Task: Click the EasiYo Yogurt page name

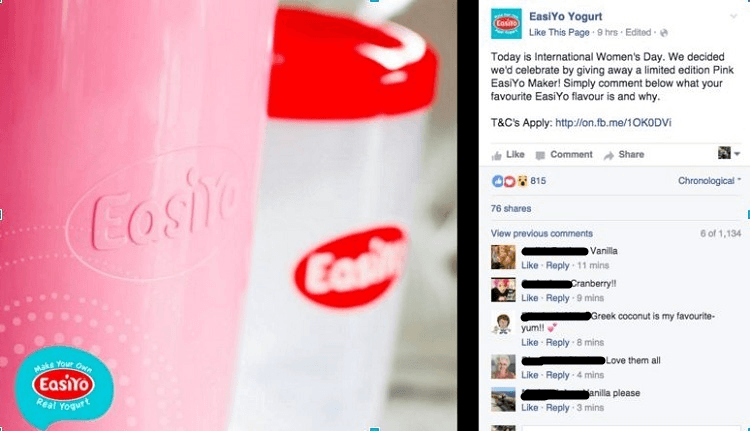Action: (x=565, y=17)
